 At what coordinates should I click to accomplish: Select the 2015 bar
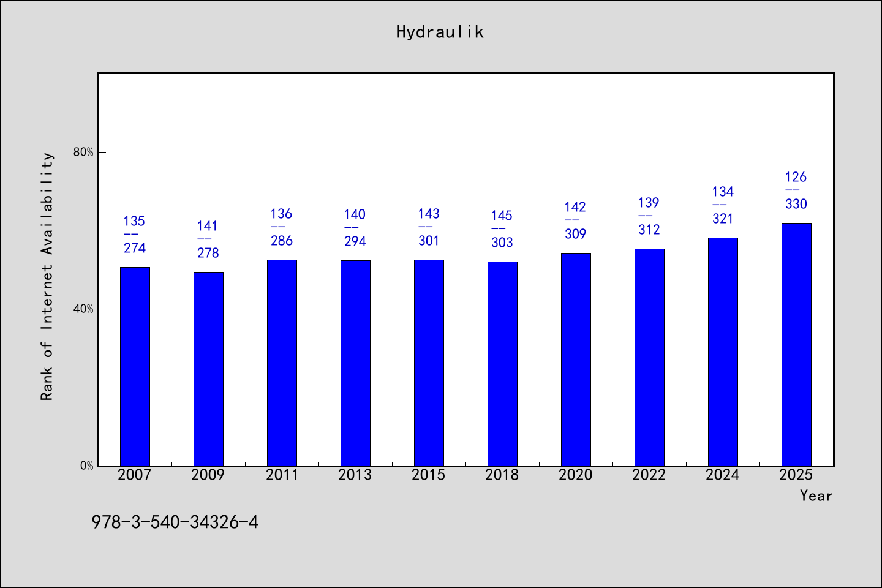click(x=429, y=363)
